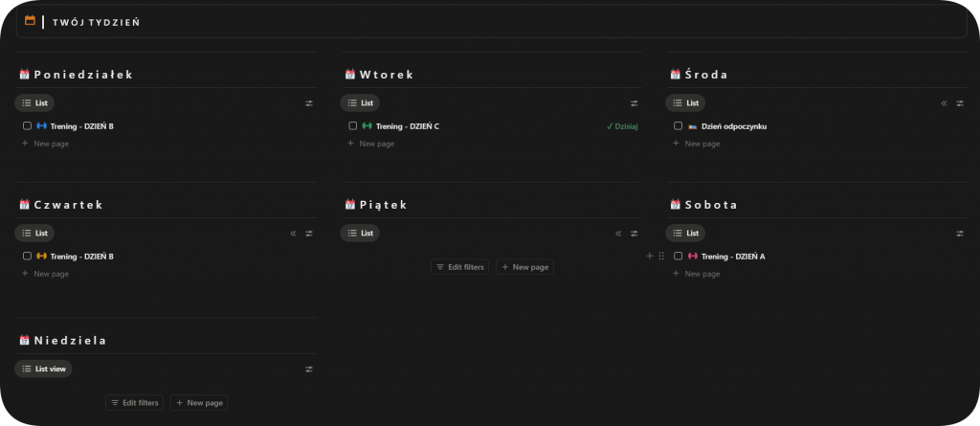Click the orange calendar icon beside Twój Tydzień
The width and height of the screenshot is (980, 426).
[30, 21]
